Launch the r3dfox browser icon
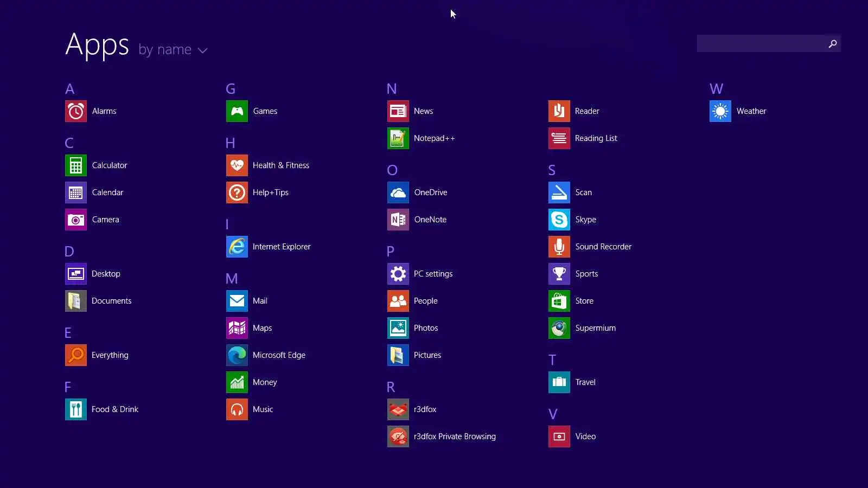The width and height of the screenshot is (868, 488). (x=398, y=409)
